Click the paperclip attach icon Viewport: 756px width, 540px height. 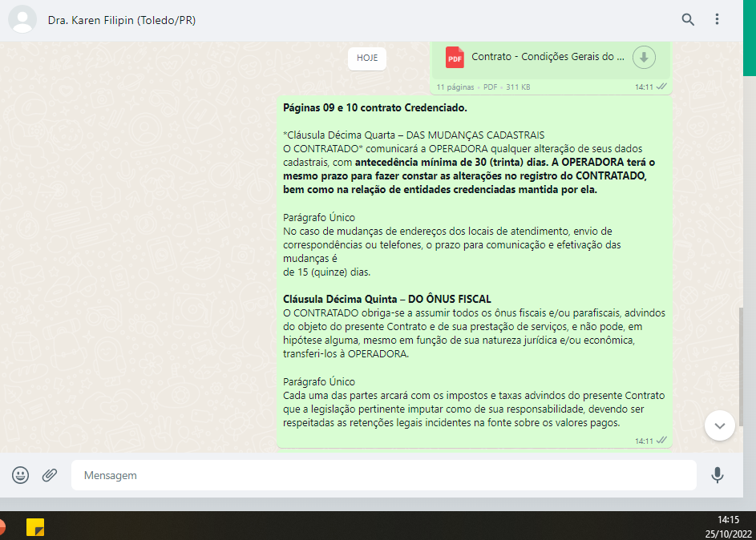(50, 475)
